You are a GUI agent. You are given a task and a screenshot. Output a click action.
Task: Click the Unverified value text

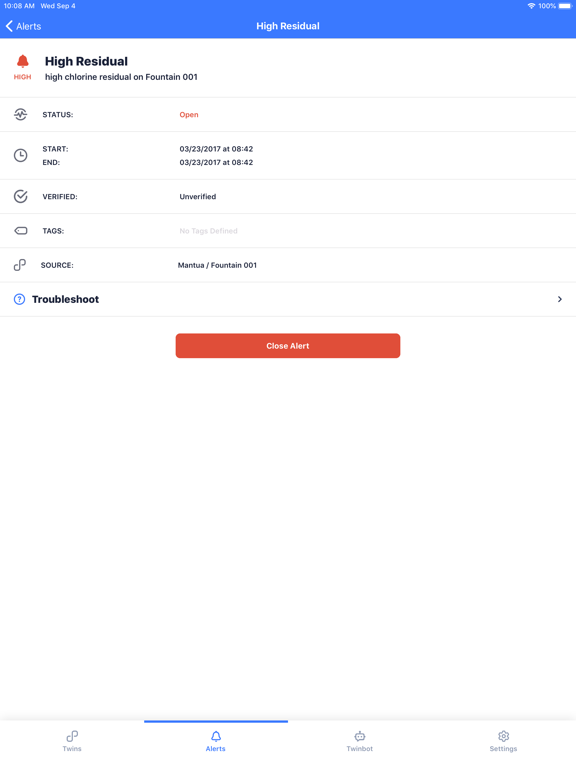[x=197, y=196]
